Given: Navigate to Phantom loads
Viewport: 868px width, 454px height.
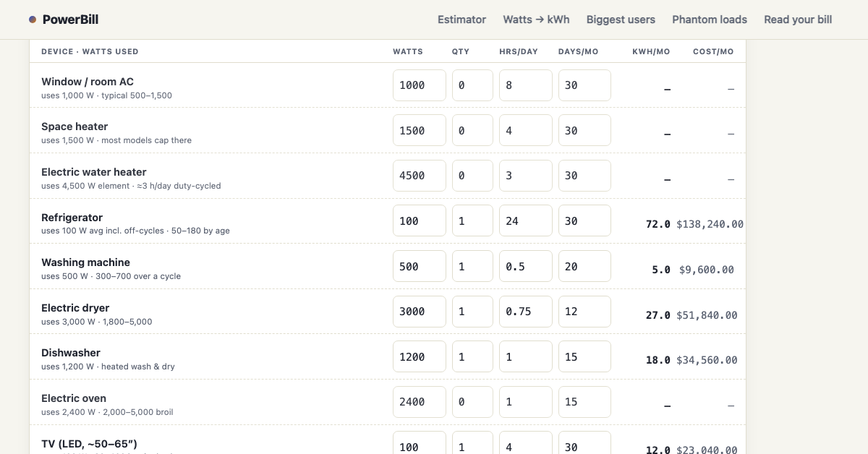Looking at the screenshot, I should point(710,20).
